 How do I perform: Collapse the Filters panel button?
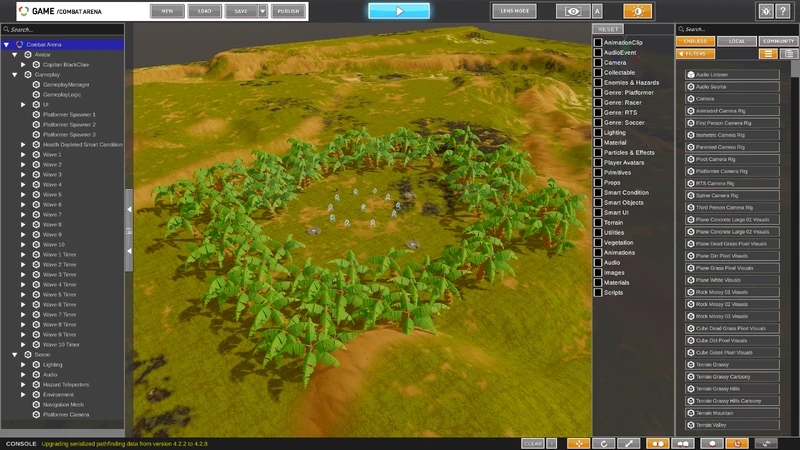point(695,54)
